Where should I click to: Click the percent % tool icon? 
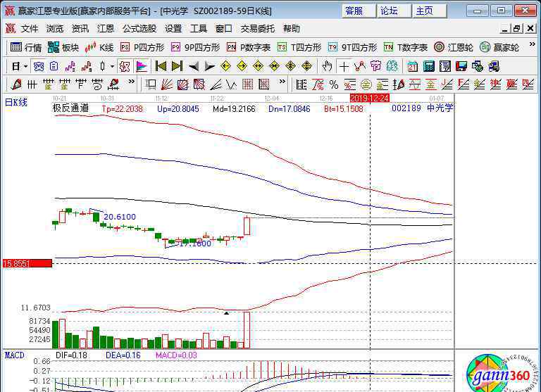coord(334,84)
